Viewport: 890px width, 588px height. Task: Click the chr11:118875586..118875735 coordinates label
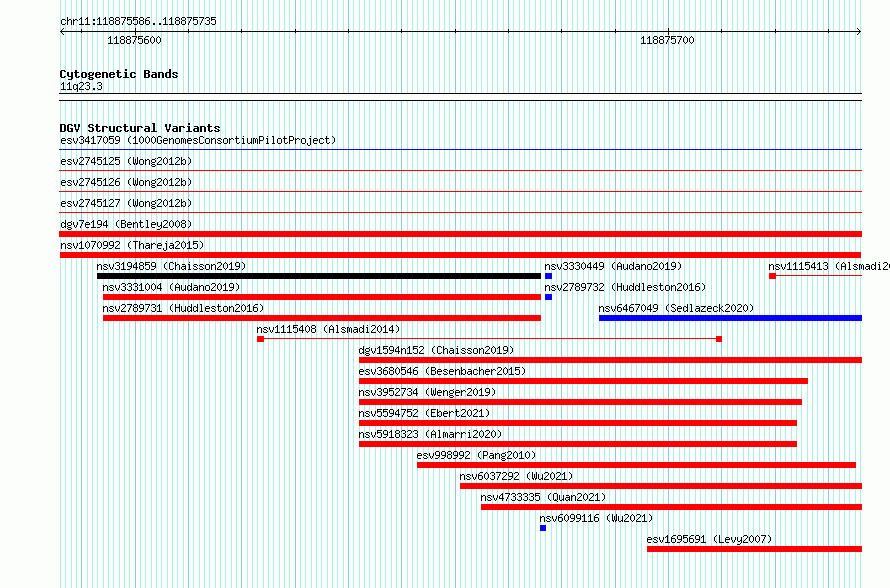click(138, 22)
